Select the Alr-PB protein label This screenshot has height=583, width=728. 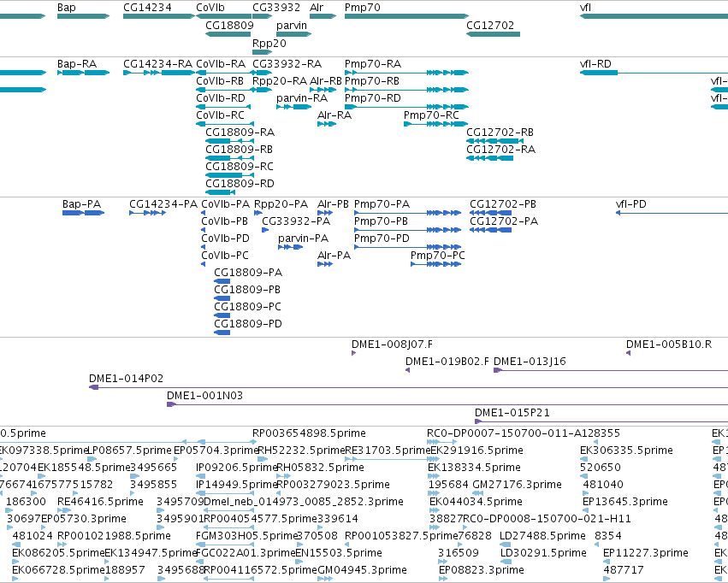pos(334,204)
